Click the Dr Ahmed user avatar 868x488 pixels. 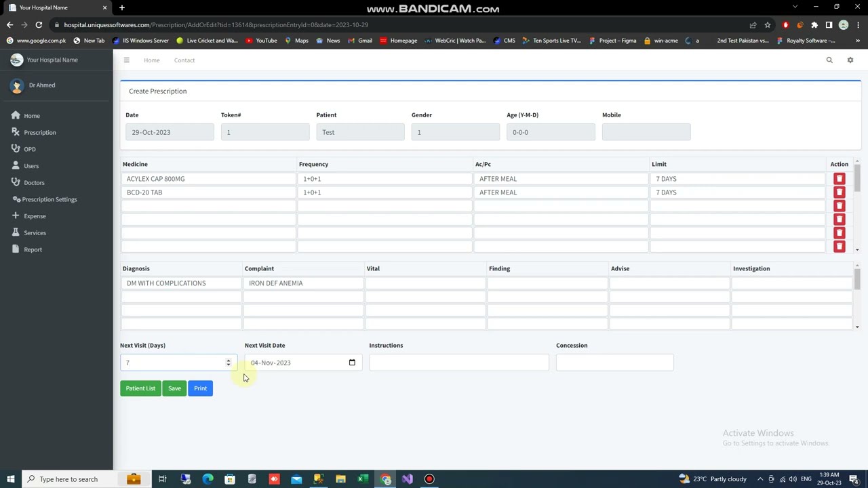(x=17, y=86)
